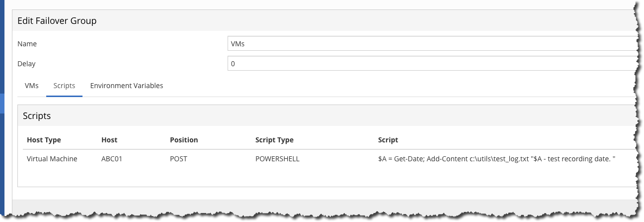The width and height of the screenshot is (644, 222).
Task: Select the Scripts tab
Action: (x=64, y=86)
